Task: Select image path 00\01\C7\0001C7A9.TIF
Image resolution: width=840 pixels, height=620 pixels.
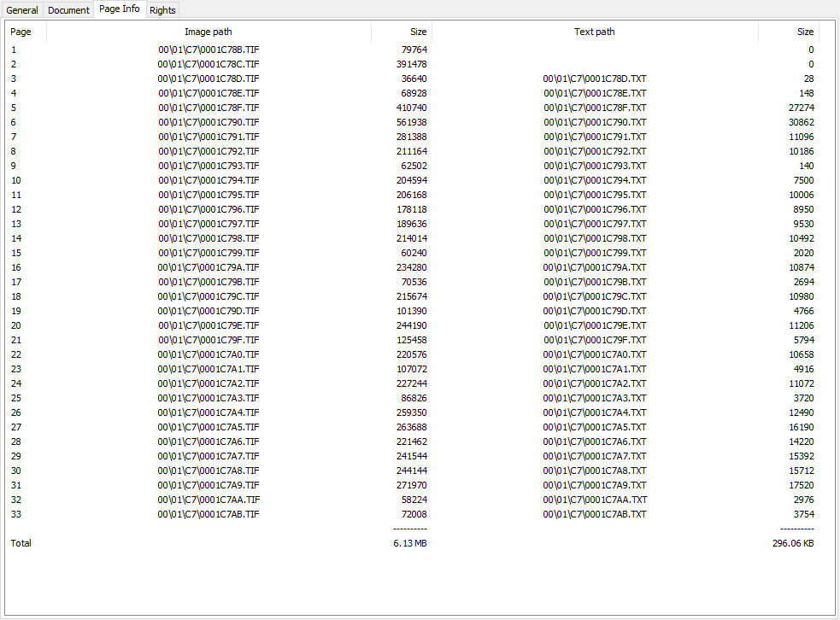Action: click(x=209, y=485)
